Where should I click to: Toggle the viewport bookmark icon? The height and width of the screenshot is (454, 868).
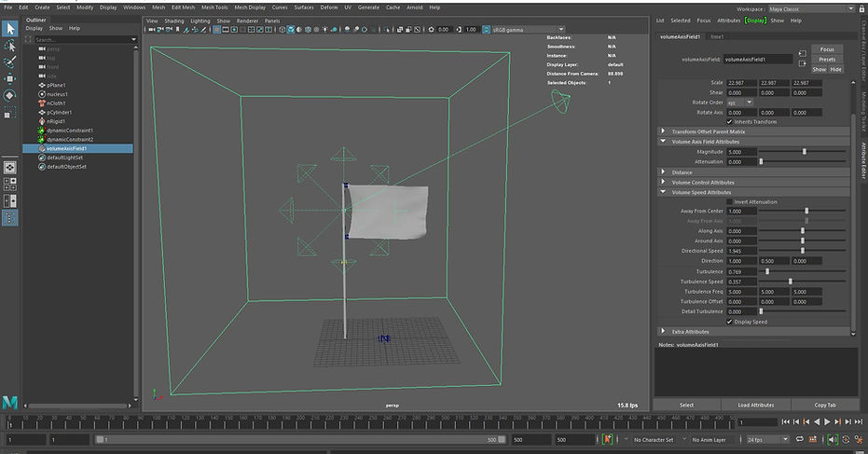(x=178, y=29)
